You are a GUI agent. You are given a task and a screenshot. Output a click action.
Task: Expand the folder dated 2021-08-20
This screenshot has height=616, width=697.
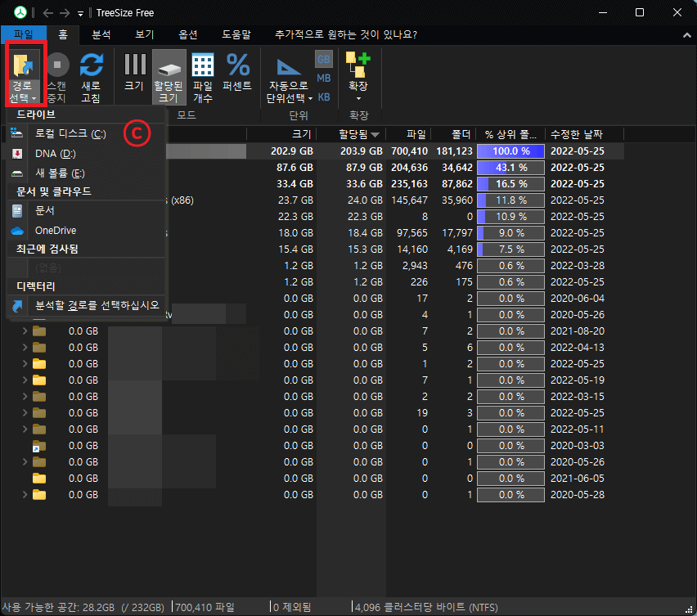tap(25, 331)
